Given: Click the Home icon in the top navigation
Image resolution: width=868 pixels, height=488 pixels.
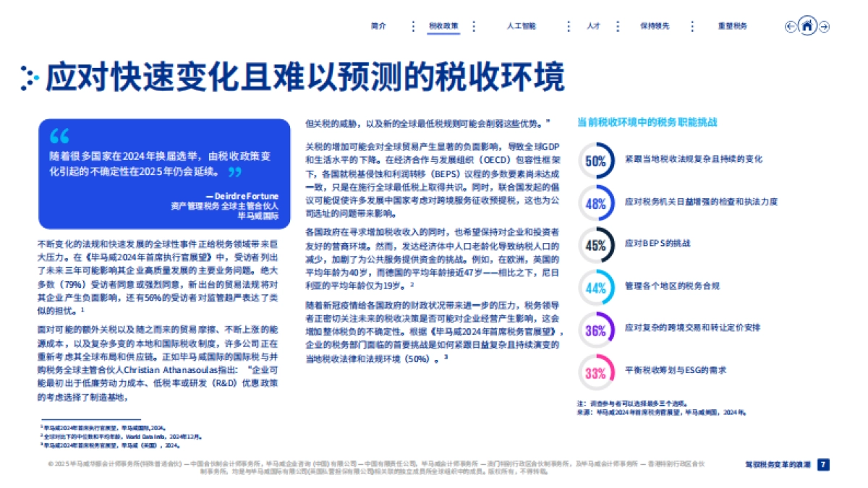Looking at the screenshot, I should pyautogui.click(x=806, y=26).
